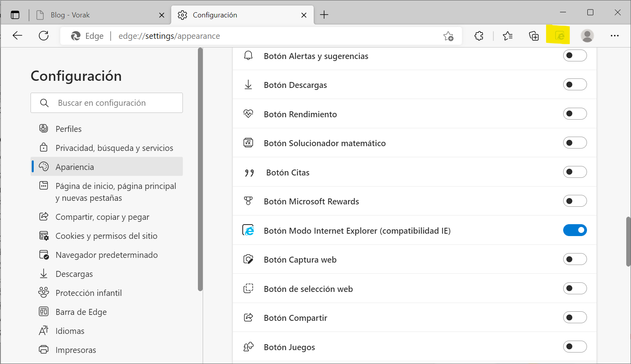
Task: Reload tab in Internet Explorer mode icon
Action: tap(560, 36)
